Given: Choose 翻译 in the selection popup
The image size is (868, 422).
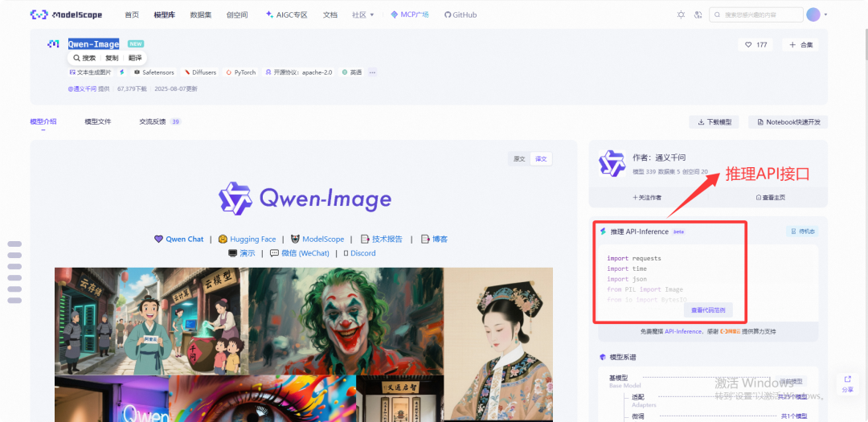Looking at the screenshot, I should click(135, 58).
